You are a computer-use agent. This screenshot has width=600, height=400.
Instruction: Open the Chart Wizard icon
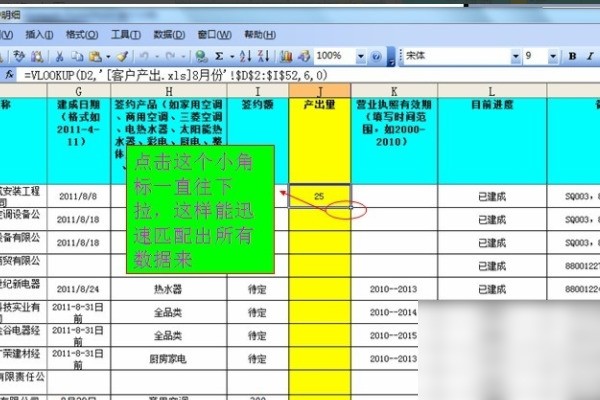(x=285, y=57)
